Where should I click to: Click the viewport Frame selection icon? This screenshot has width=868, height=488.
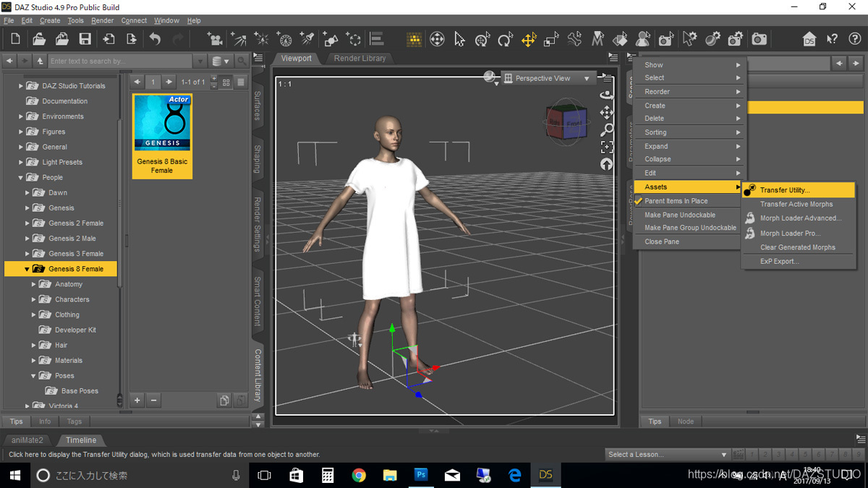pos(607,147)
